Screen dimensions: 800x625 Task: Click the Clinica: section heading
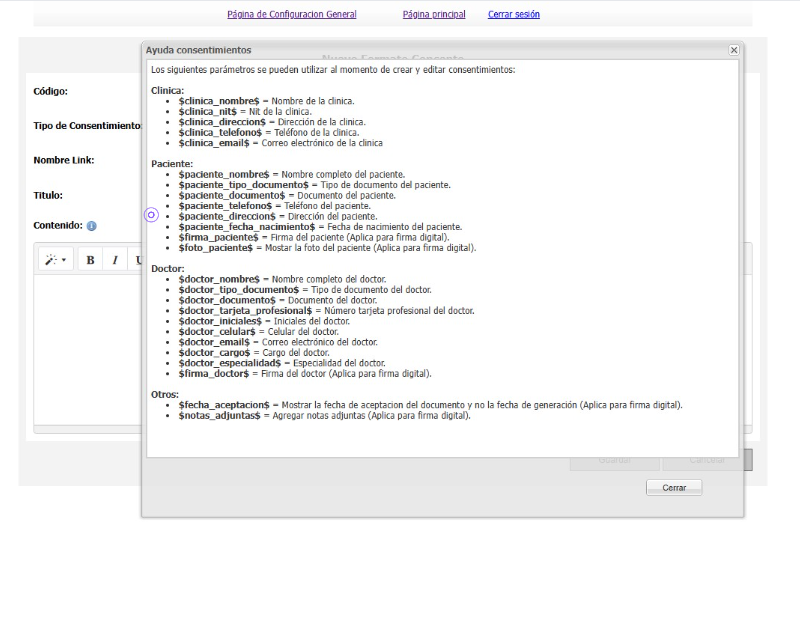167,91
